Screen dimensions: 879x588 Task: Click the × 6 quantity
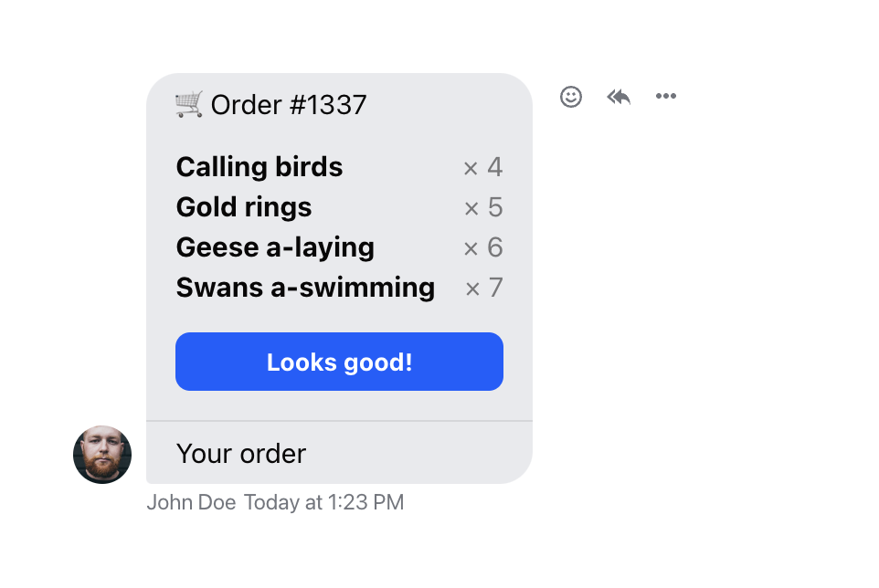pos(483,247)
